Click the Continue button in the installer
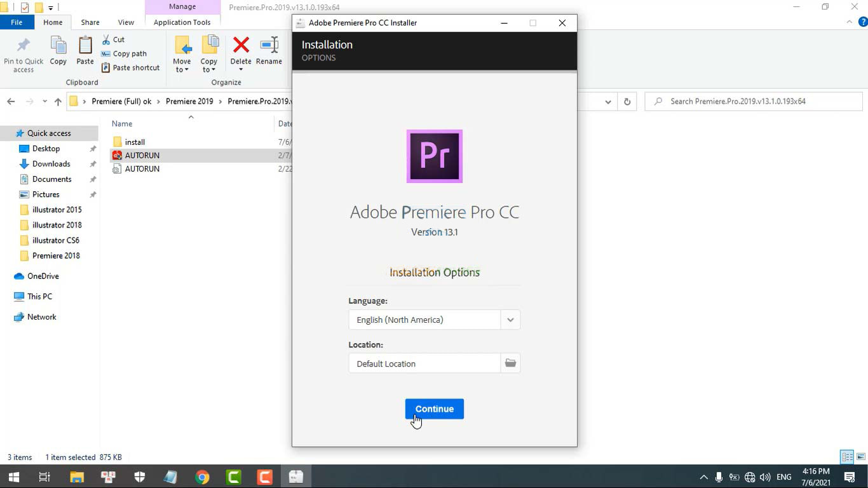868x488 pixels. (435, 409)
